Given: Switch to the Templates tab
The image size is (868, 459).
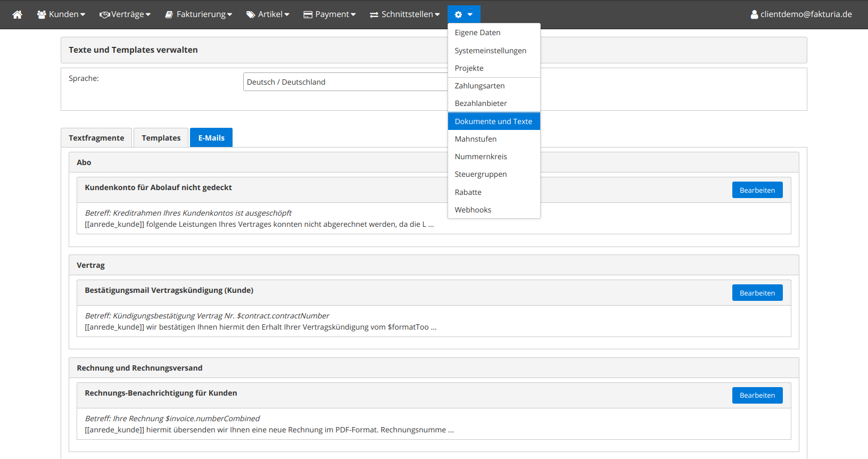Looking at the screenshot, I should pos(161,138).
